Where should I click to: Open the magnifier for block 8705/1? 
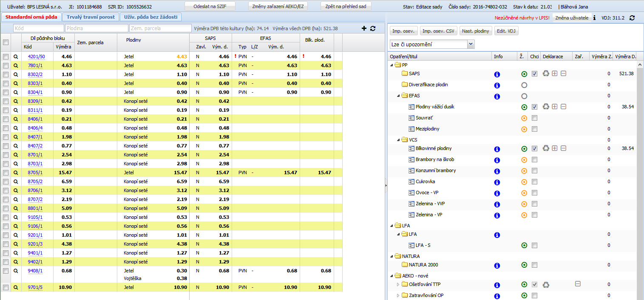point(16,173)
